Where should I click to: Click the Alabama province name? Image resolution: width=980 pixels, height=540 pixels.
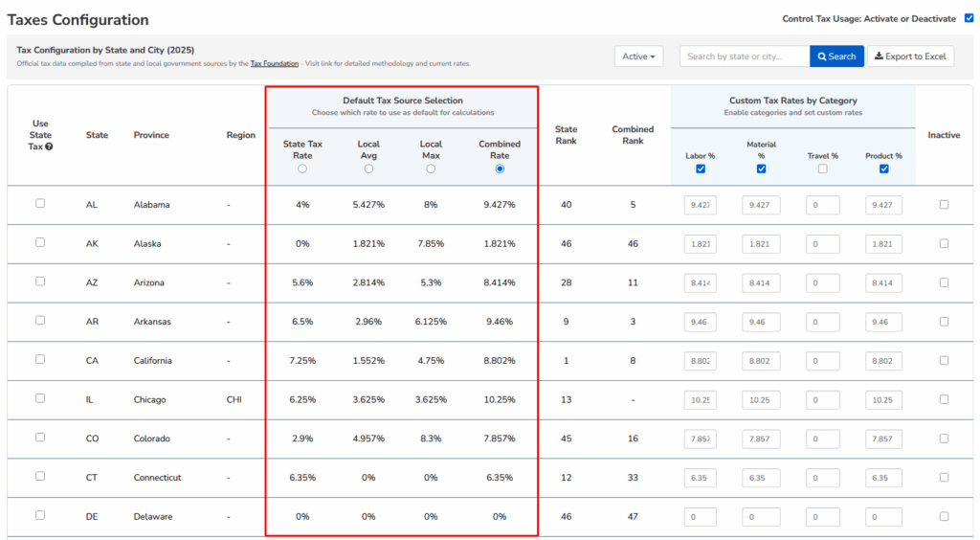(x=151, y=204)
